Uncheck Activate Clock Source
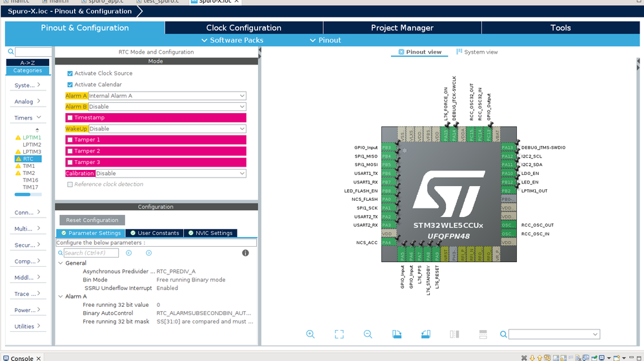The image size is (644, 361). click(x=70, y=74)
